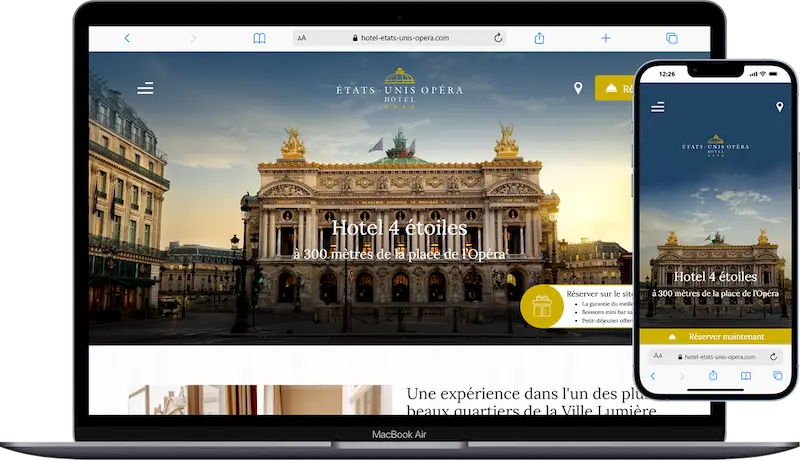Tap 'Réserver maintenant' on the phone
This screenshot has width=800, height=460.
(x=715, y=337)
